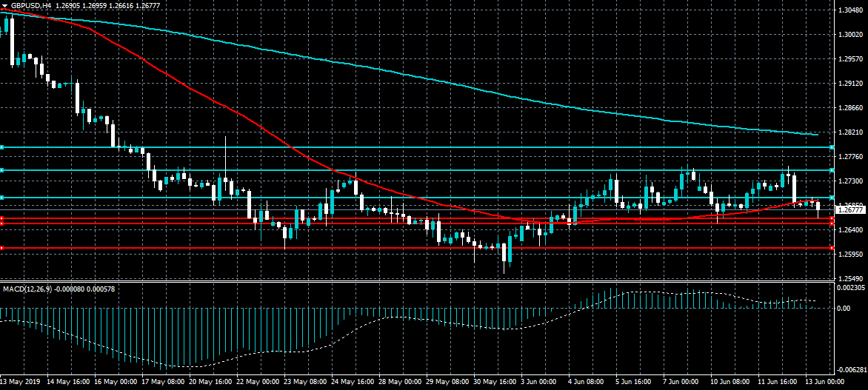
Task: Click the 1.26400 price axis label
Action: coord(850,229)
